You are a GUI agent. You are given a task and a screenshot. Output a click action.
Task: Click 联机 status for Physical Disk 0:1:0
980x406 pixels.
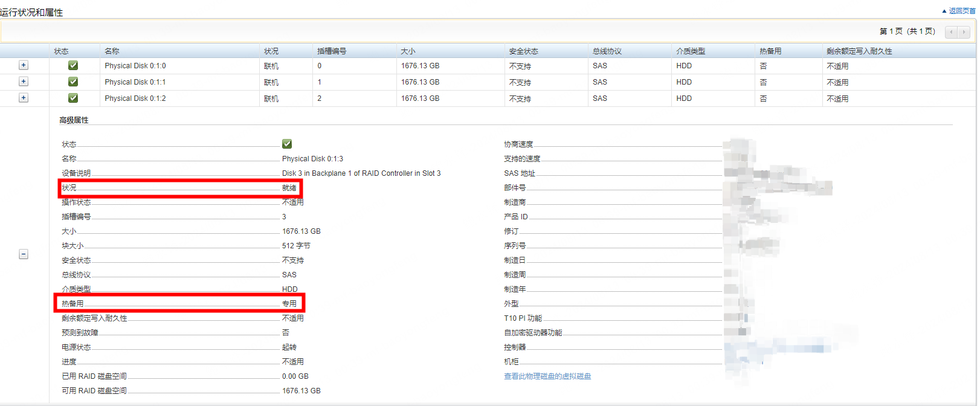pyautogui.click(x=271, y=66)
